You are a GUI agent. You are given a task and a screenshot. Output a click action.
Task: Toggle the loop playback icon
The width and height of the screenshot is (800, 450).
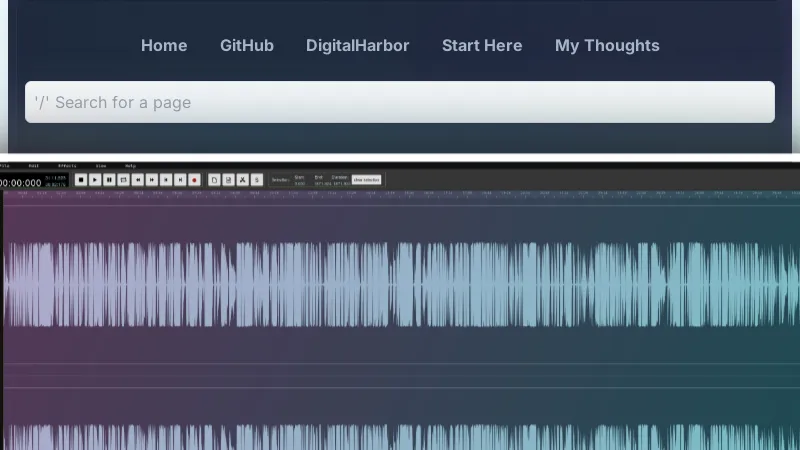[123, 179]
